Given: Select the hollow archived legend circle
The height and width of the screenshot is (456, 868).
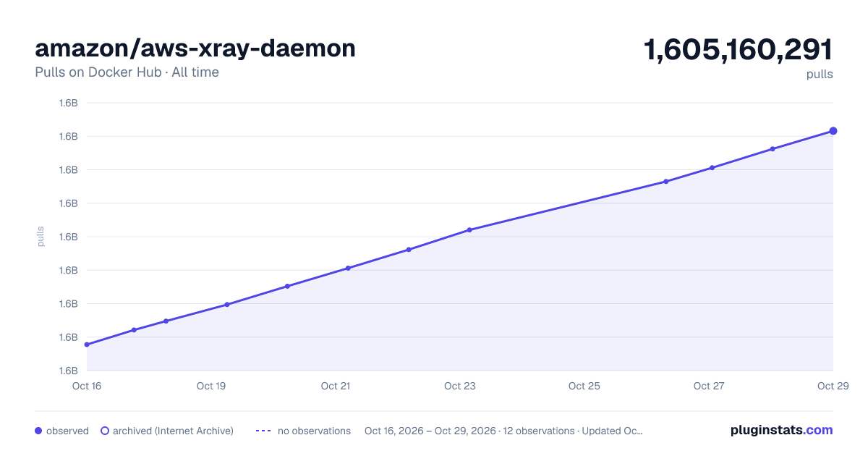Looking at the screenshot, I should click(x=105, y=431).
